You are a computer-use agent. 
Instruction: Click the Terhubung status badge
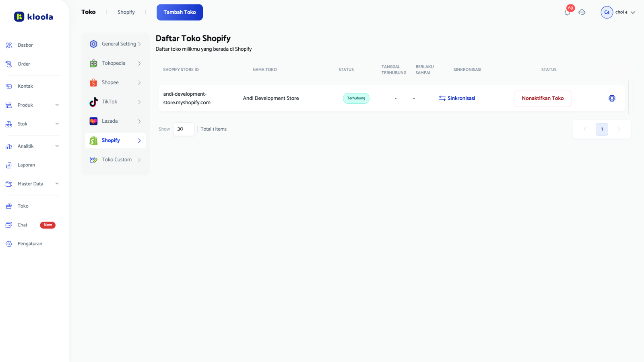[356, 98]
